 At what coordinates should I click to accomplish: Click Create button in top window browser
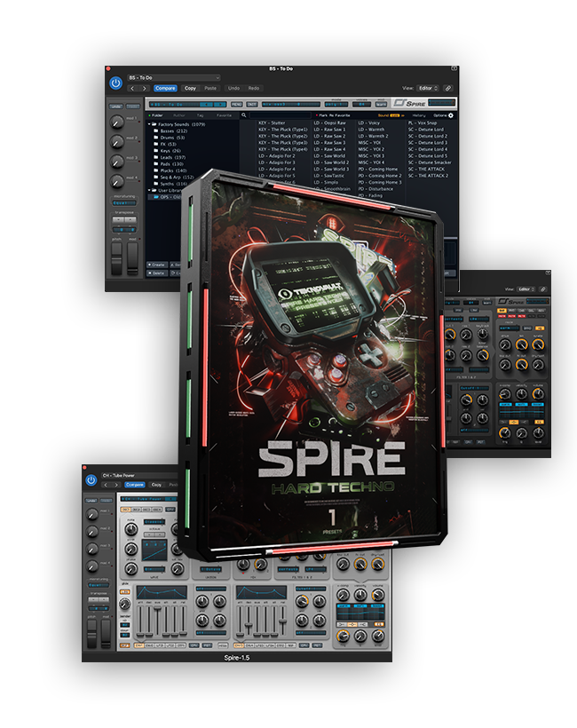pyautogui.click(x=156, y=265)
